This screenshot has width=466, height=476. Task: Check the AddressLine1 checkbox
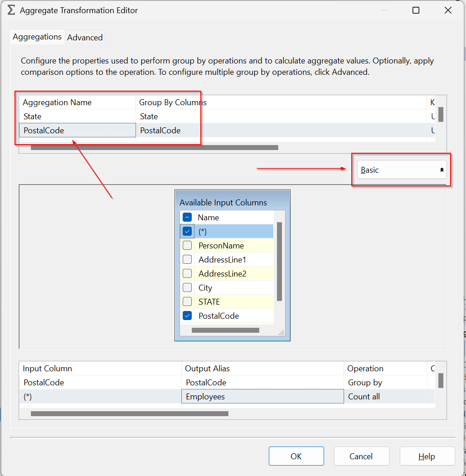click(x=187, y=259)
